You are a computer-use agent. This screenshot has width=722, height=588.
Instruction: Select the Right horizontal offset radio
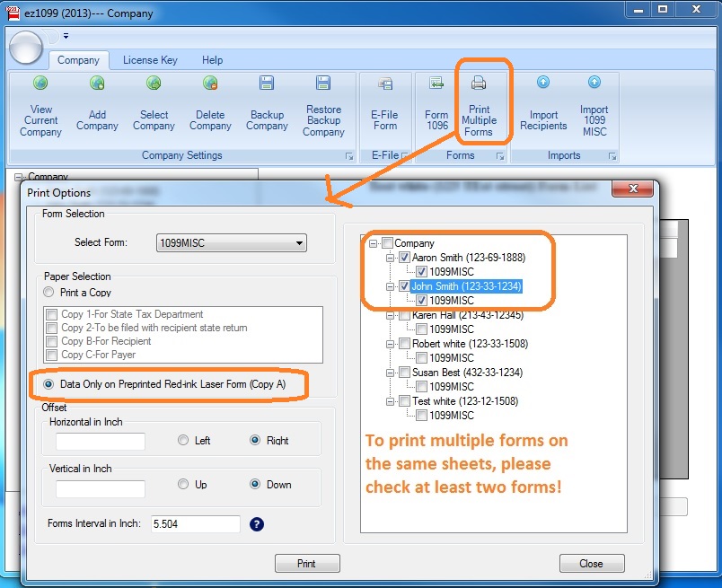[255, 440]
